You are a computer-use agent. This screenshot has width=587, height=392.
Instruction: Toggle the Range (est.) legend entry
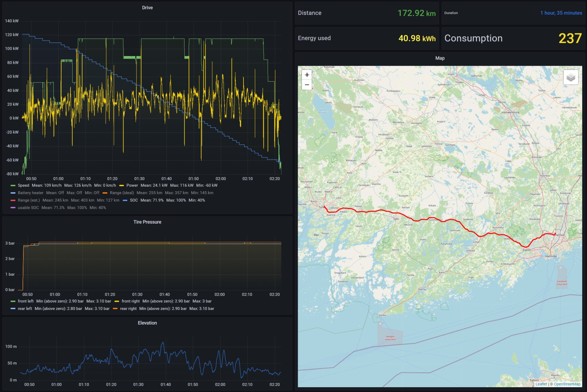(29, 200)
